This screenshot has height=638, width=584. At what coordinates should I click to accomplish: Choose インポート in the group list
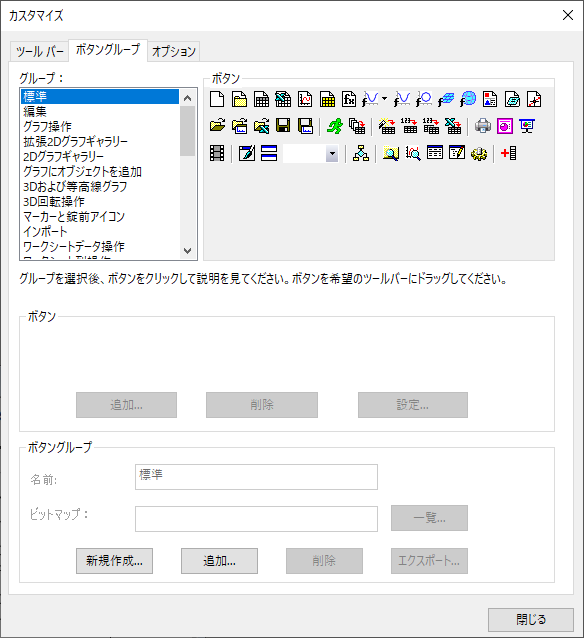100,232
